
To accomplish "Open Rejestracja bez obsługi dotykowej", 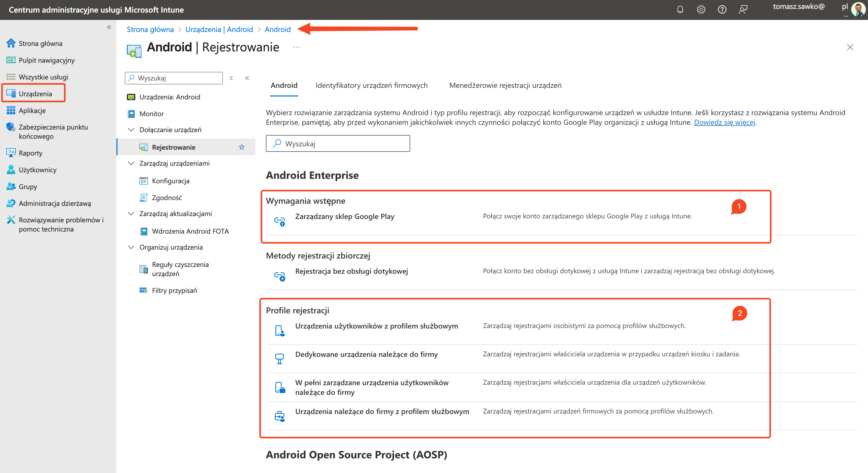I will click(351, 271).
